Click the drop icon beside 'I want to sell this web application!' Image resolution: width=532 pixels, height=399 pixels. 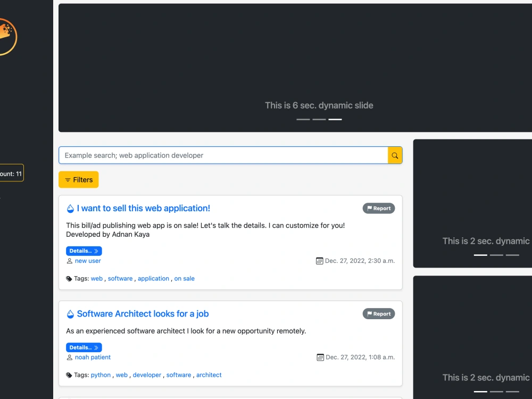tap(70, 209)
